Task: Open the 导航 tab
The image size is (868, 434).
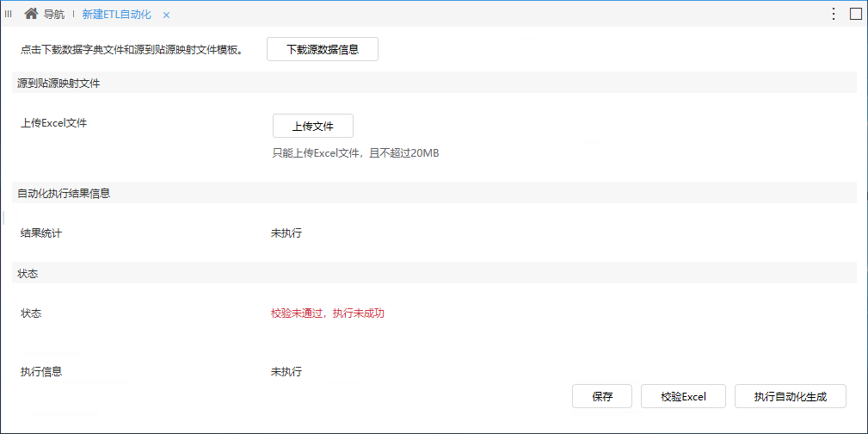Action: pyautogui.click(x=53, y=15)
